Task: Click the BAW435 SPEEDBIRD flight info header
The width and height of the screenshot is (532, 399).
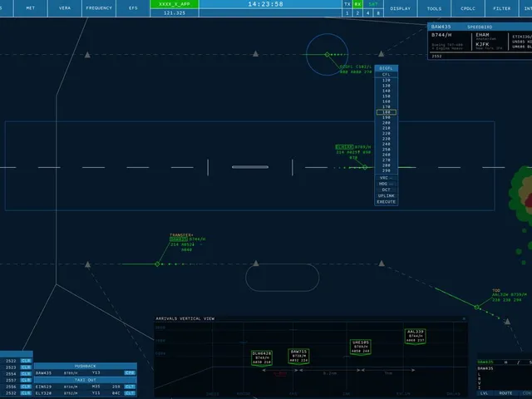Action: (x=480, y=27)
